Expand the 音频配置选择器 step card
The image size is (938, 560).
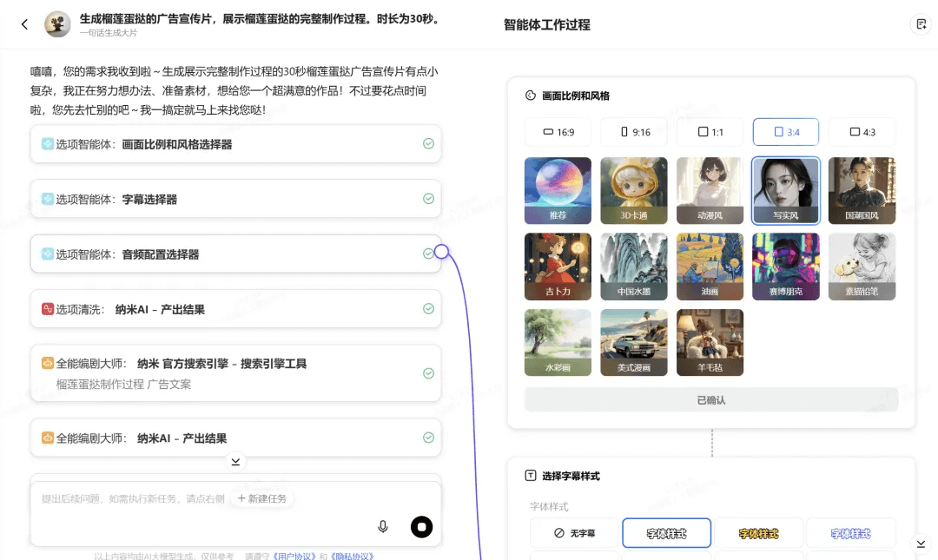pyautogui.click(x=234, y=254)
